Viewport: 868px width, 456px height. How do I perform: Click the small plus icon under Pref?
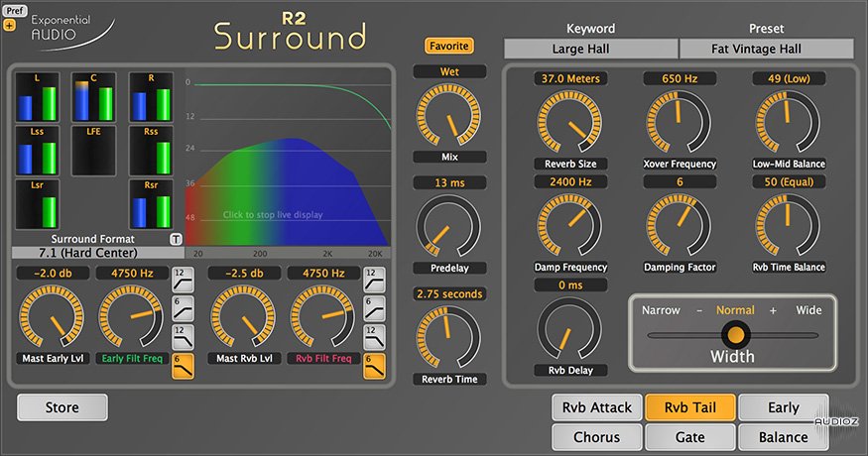pos(9,25)
